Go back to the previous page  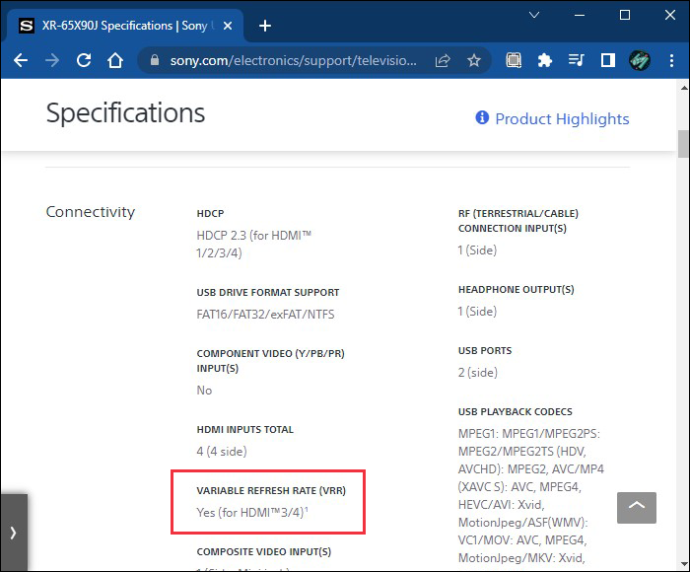tap(21, 60)
